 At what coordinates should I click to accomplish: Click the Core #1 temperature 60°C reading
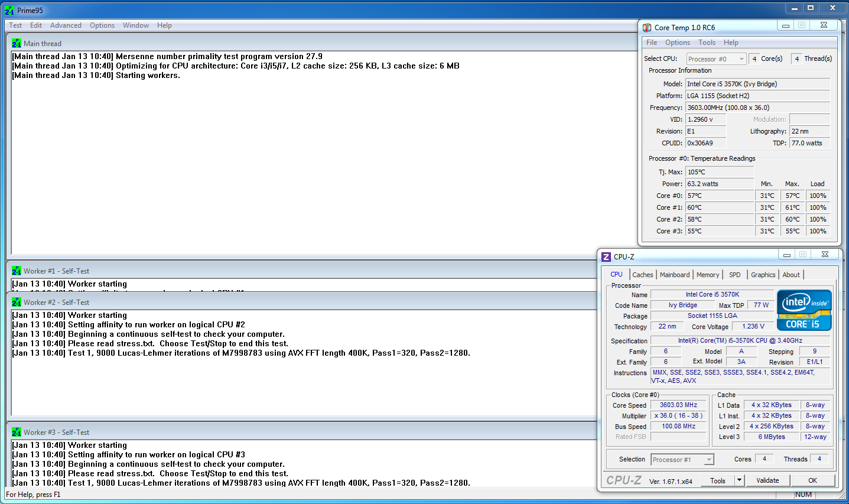click(x=720, y=207)
